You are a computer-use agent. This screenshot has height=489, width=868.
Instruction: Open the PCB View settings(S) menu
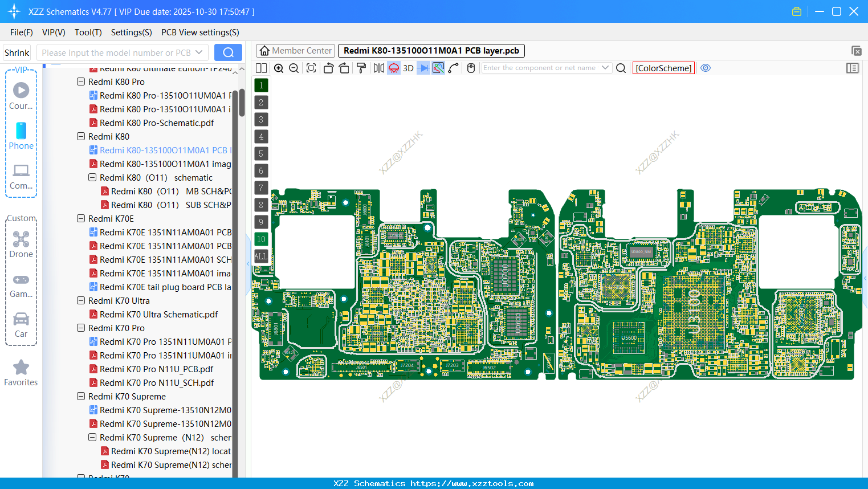tap(199, 32)
